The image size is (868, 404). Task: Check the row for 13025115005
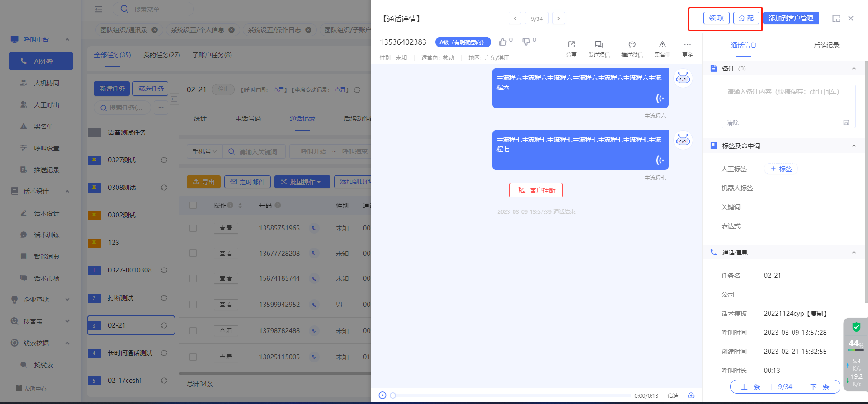[193, 357]
